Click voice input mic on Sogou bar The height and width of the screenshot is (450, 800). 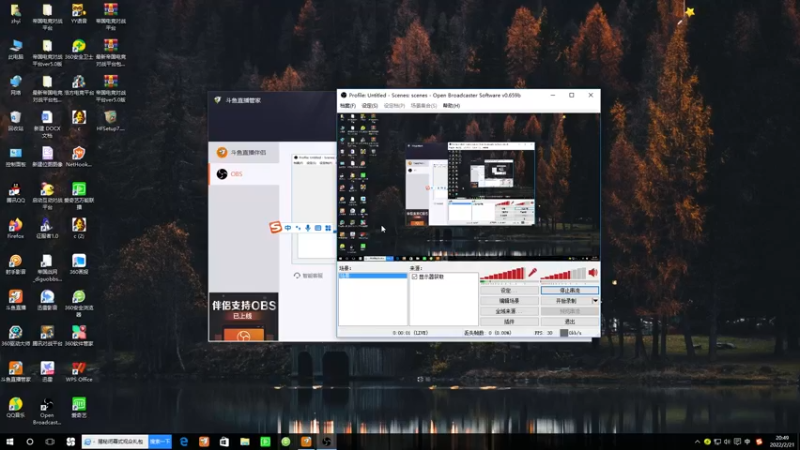pyautogui.click(x=308, y=228)
